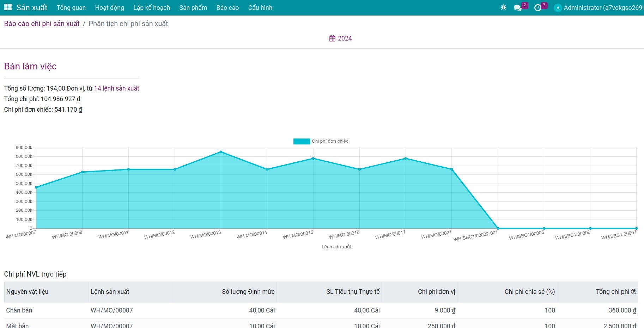Viewport: 644px width, 328px height.
Task: Open the Tổng quan menu
Action: pyautogui.click(x=71, y=7)
